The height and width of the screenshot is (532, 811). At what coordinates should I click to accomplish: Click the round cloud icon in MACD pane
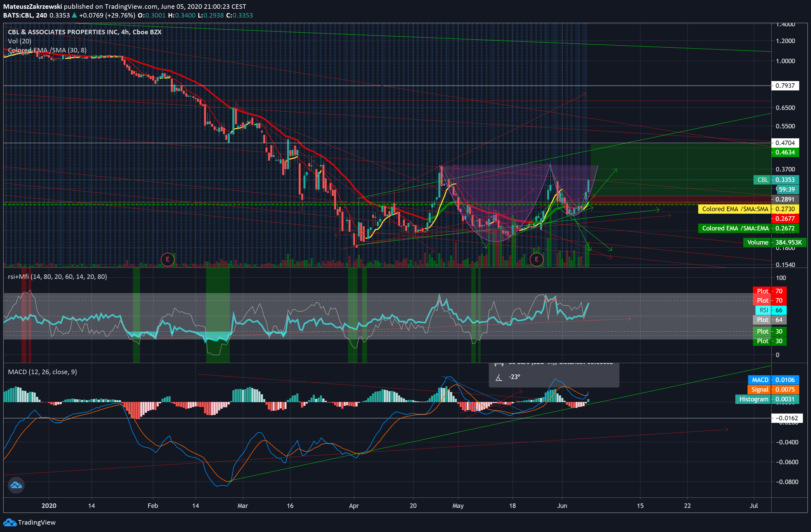point(16,485)
